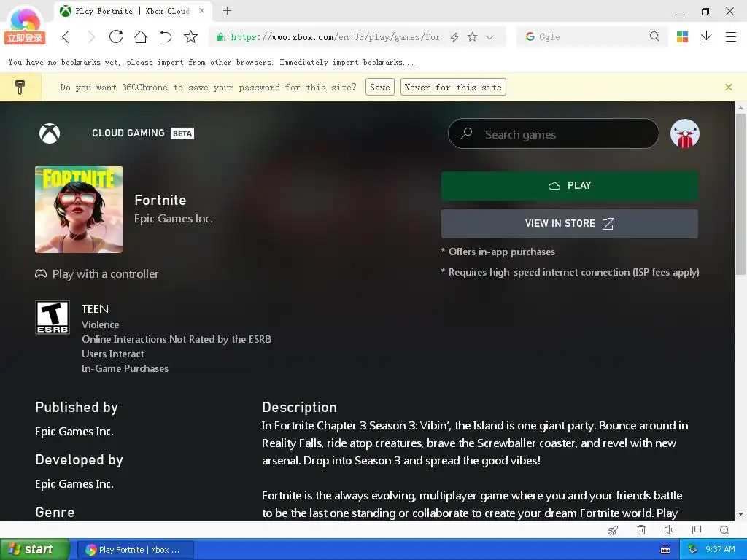
Task: Click 'In-Game Purchases' rating descriptor
Action: pyautogui.click(x=125, y=368)
